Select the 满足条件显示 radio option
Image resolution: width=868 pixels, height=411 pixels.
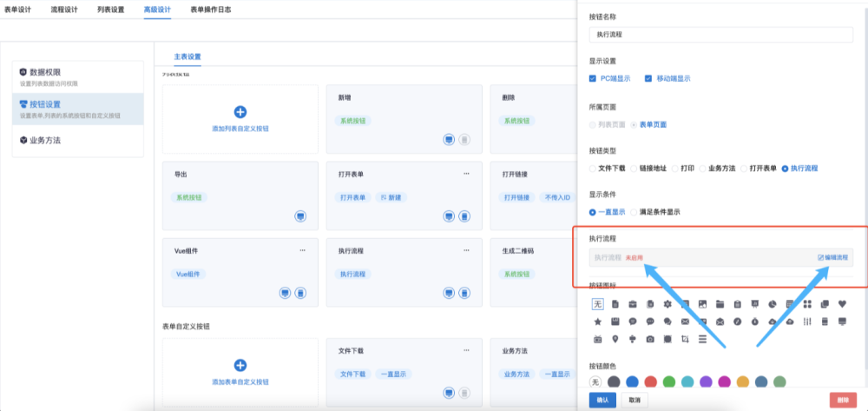[635, 211]
